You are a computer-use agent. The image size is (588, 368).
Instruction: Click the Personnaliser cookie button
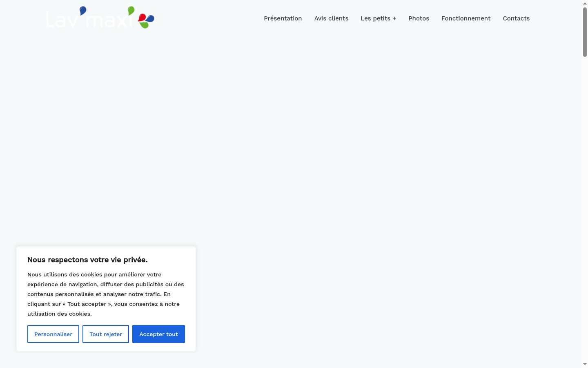click(x=53, y=334)
